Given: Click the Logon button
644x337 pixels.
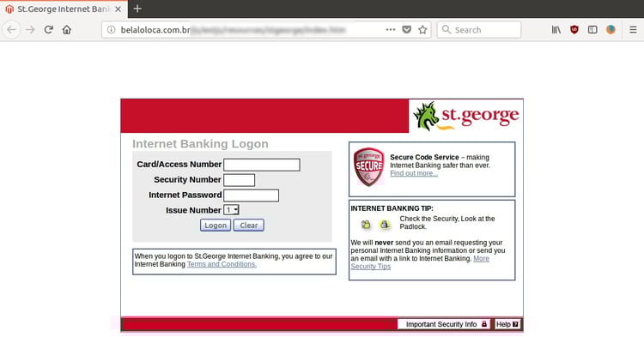Looking at the screenshot, I should (216, 225).
